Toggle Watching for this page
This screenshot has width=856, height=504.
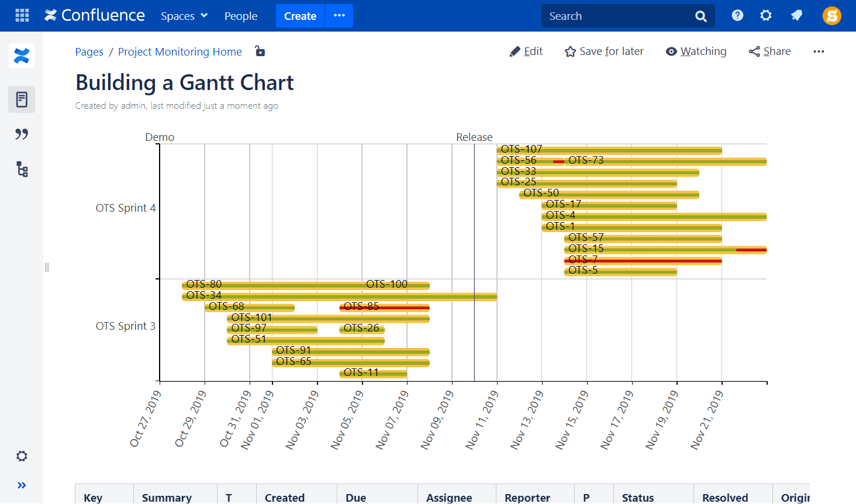tap(696, 51)
